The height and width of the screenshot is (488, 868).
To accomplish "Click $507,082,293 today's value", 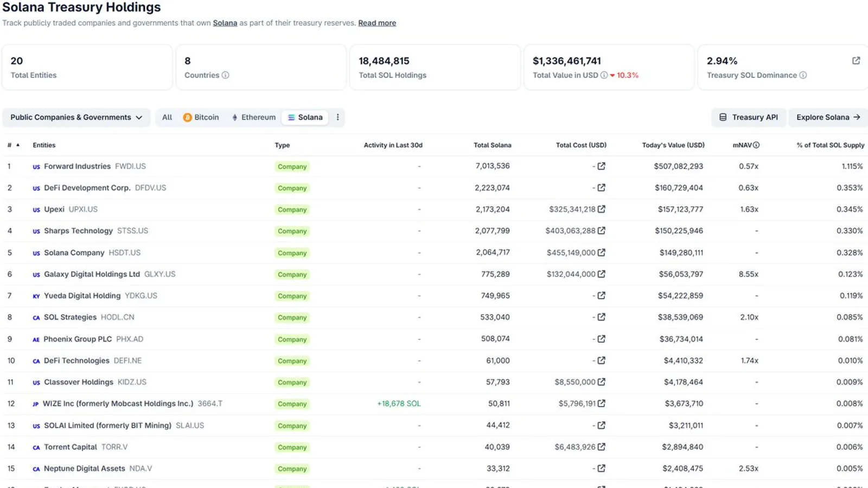I will (x=678, y=166).
